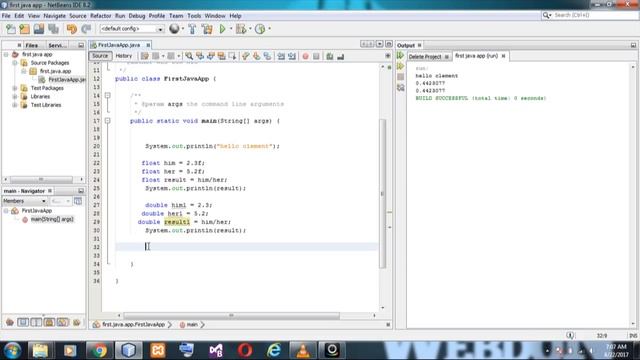Toggle the Show Fields navigator filter button

pos(23,322)
